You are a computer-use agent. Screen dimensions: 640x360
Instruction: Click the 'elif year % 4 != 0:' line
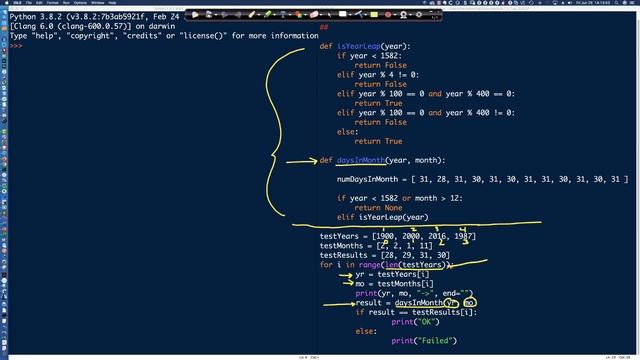click(378, 75)
